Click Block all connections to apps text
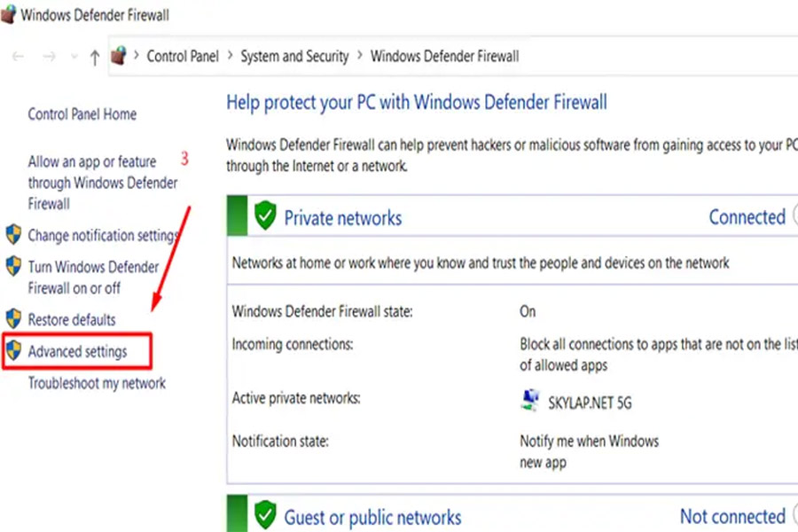798x532 pixels. [x=659, y=355]
